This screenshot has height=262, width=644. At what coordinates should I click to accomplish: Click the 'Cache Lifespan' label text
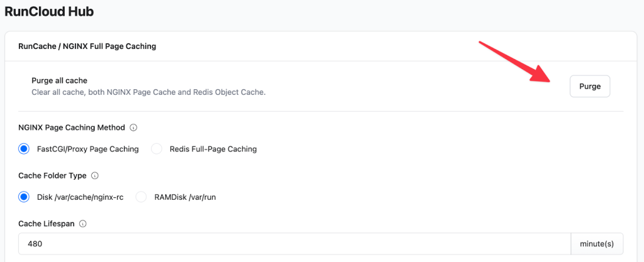click(47, 224)
